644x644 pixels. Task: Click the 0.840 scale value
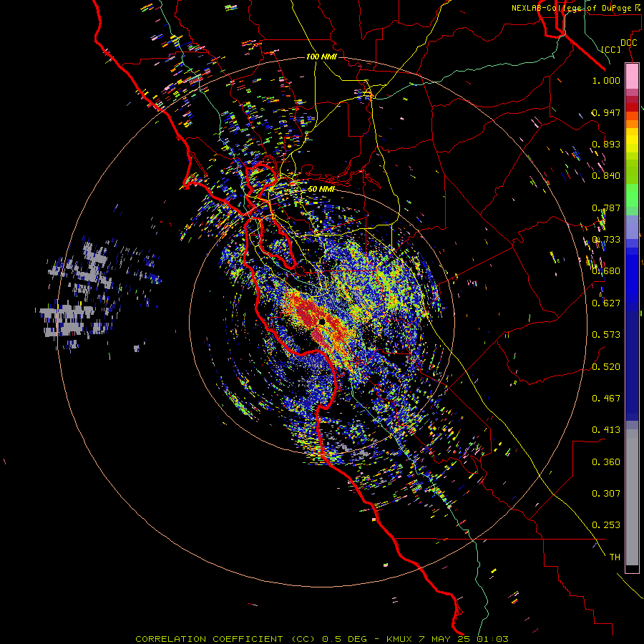(606, 176)
